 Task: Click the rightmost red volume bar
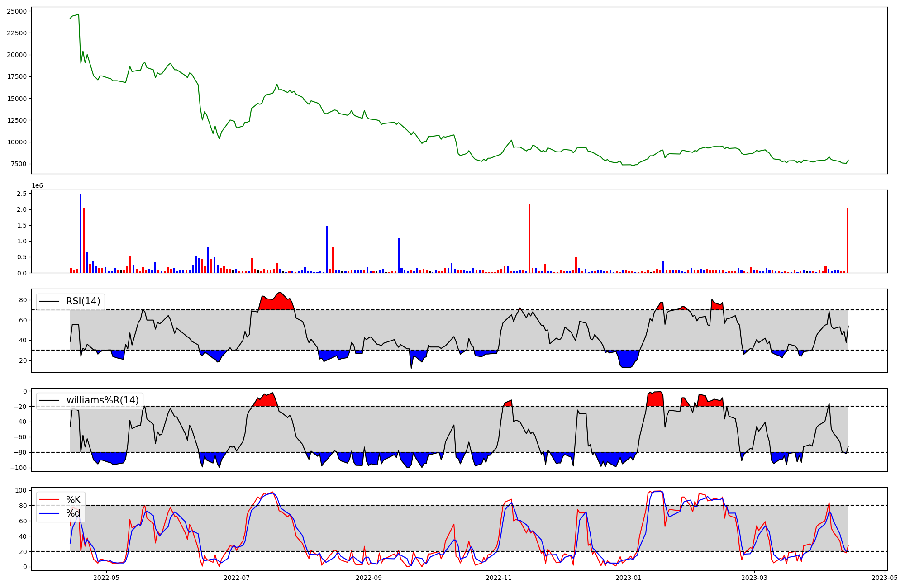848,241
